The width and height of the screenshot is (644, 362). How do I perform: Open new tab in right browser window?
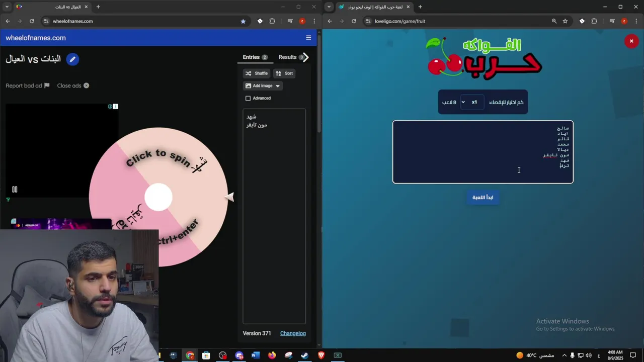tap(420, 7)
